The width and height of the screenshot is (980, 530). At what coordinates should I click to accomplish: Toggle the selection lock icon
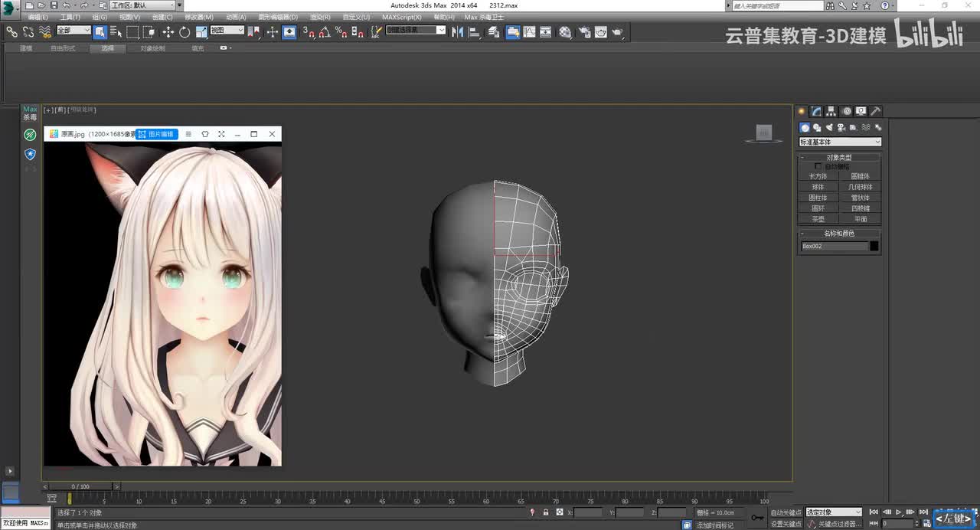click(x=545, y=512)
